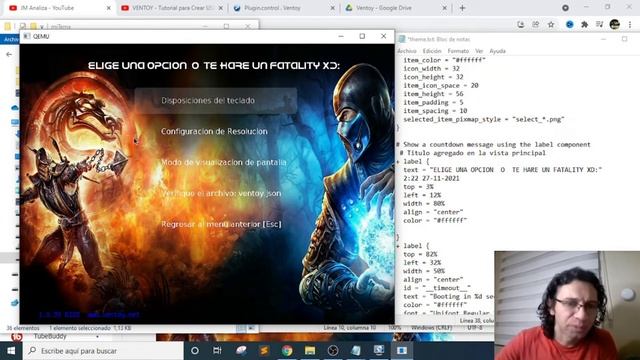Click the 'width = 80%' line in Notepad
Image resolution: width=640 pixels, height=360 pixels.
[424, 203]
